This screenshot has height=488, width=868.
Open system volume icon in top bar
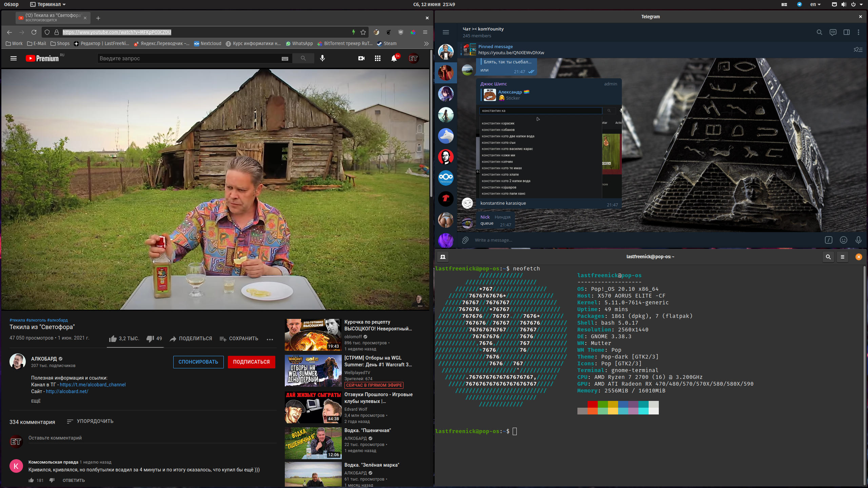pos(844,4)
